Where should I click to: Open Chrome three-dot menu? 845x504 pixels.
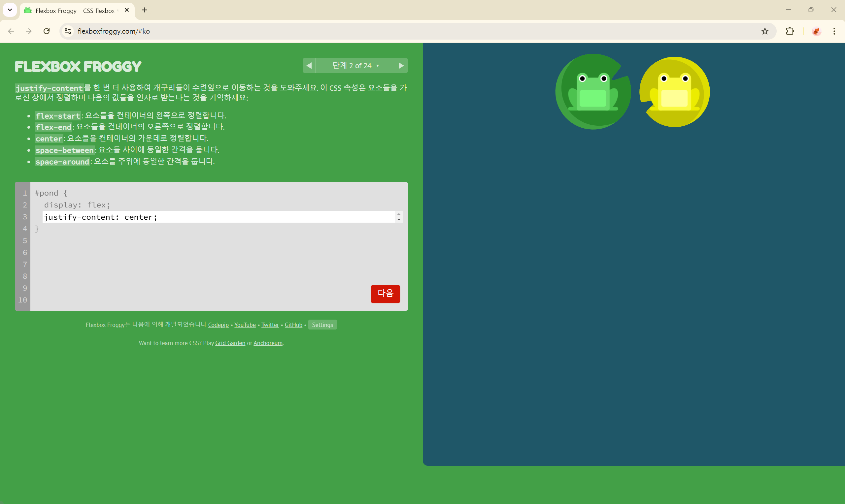(x=834, y=31)
